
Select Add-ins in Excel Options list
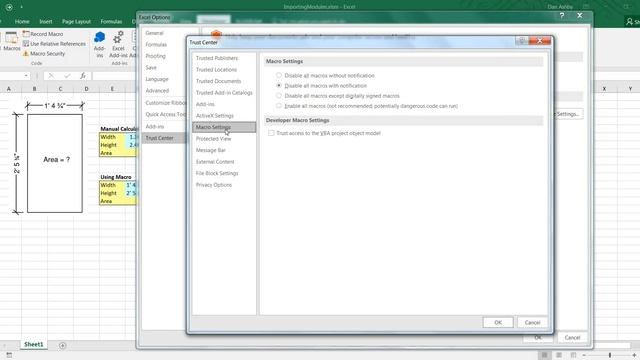coord(155,127)
